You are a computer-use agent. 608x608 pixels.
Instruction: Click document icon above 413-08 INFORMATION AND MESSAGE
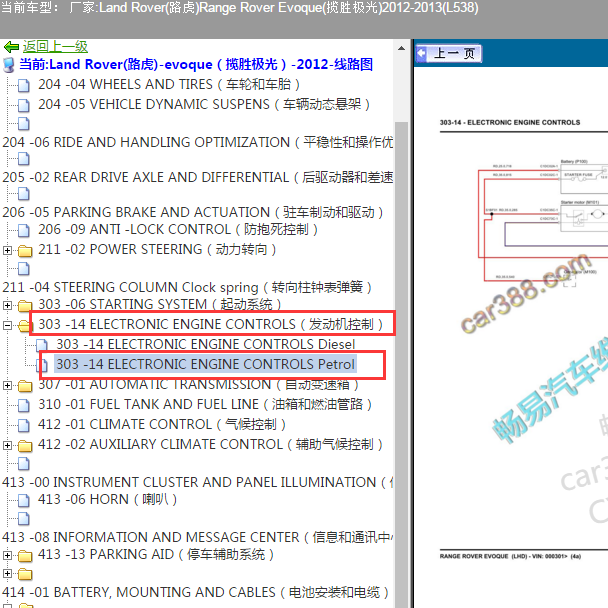point(24,518)
